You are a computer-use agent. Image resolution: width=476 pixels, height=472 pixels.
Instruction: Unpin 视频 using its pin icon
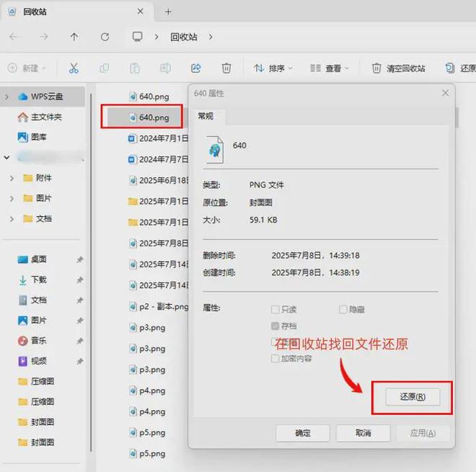79,361
